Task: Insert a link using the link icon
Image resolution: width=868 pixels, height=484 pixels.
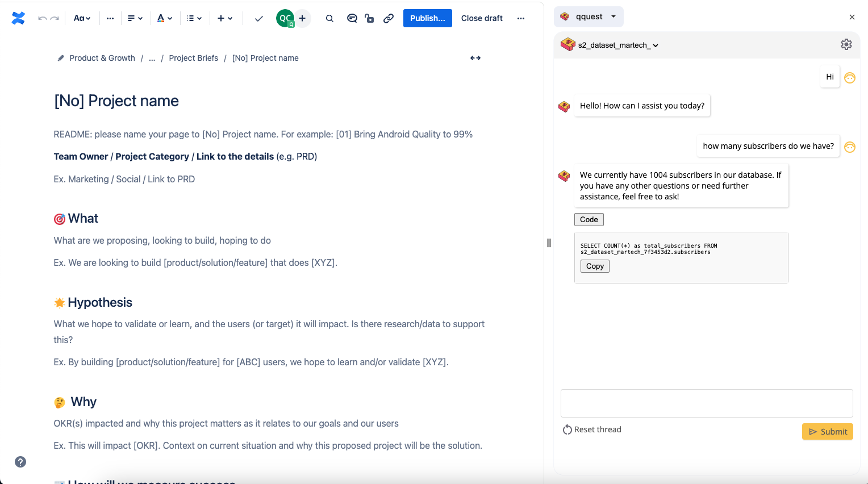Action: pyautogui.click(x=389, y=18)
